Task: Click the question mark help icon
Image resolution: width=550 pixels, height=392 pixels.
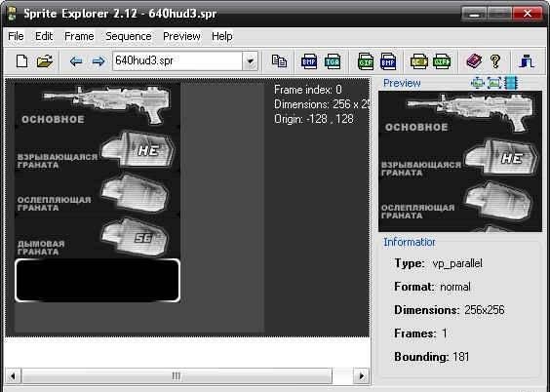Action: pos(495,61)
